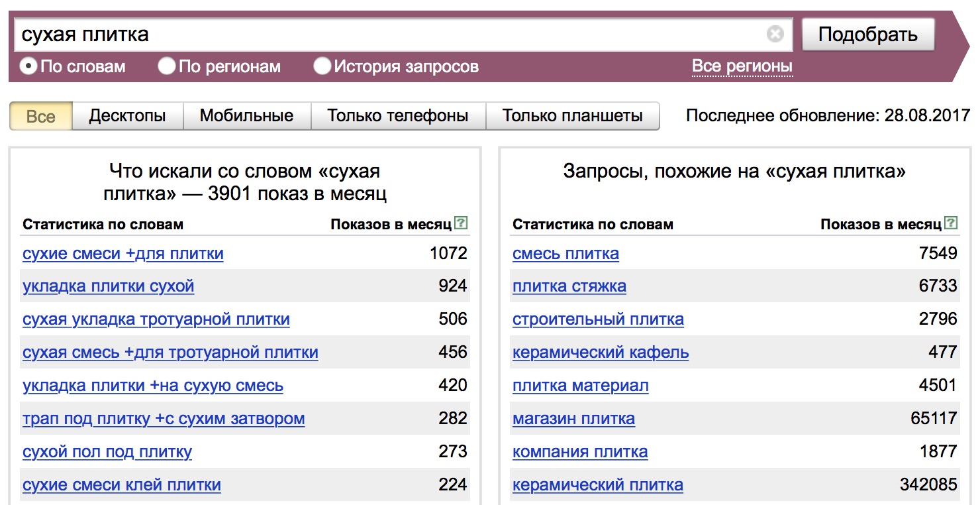This screenshot has width=980, height=505.
Task: Switch to the «Десктопы» tab
Action: (132, 115)
